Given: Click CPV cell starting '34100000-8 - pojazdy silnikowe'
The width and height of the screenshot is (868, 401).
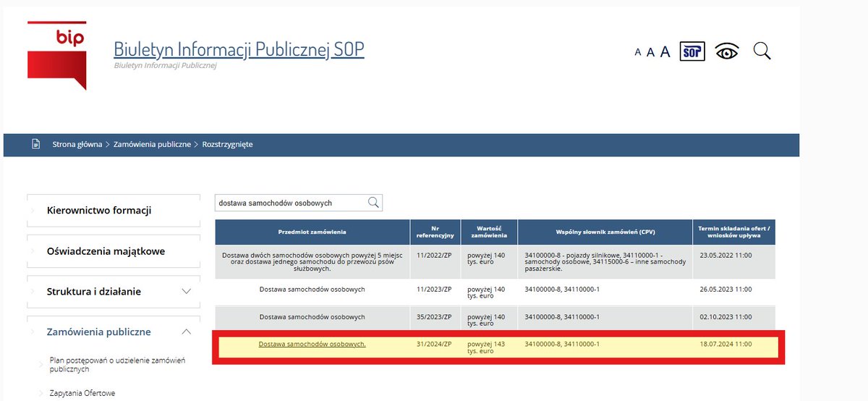Looking at the screenshot, I should point(605,261).
